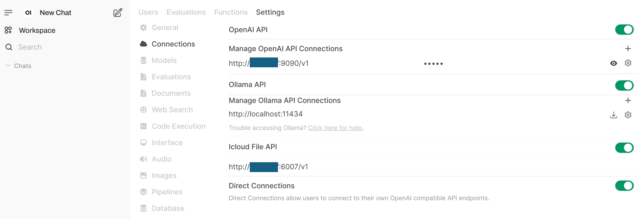Add a new OpenAI API connection
Viewport: 644px width, 219px height.
(628, 49)
